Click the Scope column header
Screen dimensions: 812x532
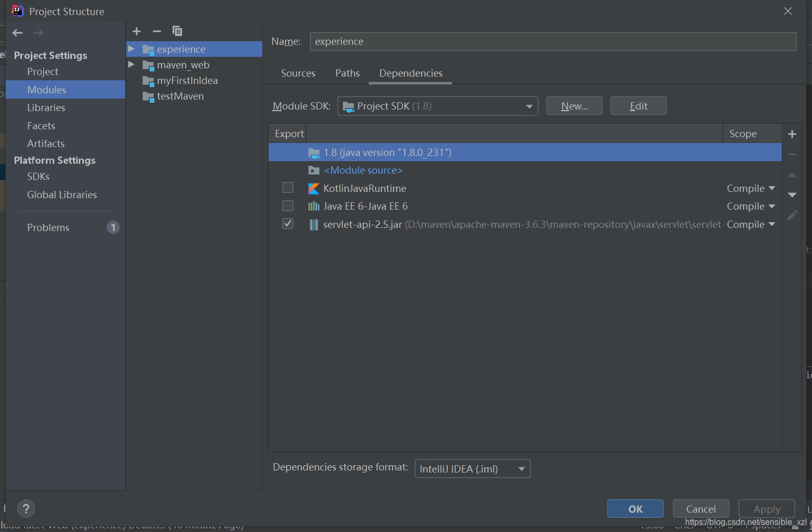click(752, 134)
